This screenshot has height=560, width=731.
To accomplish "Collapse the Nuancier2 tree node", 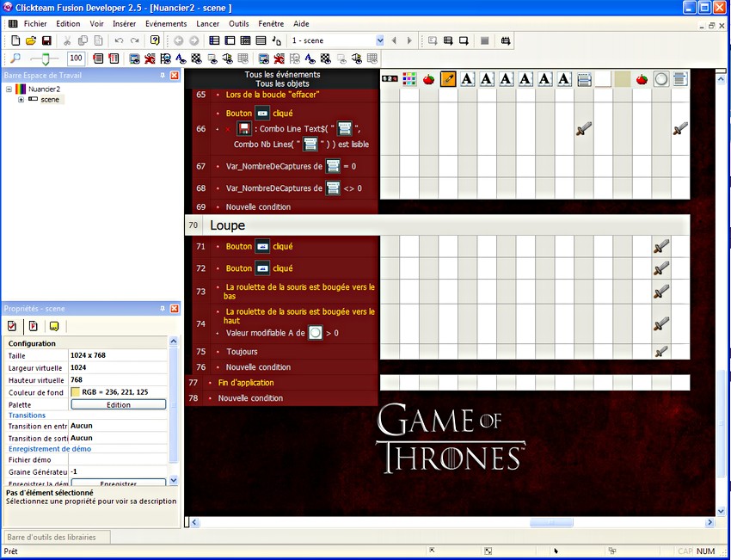I will click(x=9, y=89).
